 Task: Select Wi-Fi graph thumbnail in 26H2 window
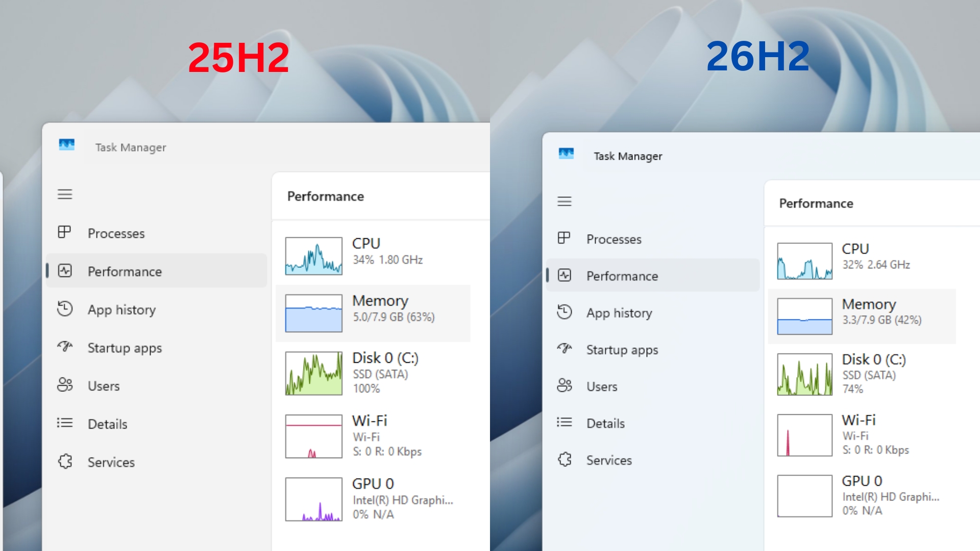point(805,435)
